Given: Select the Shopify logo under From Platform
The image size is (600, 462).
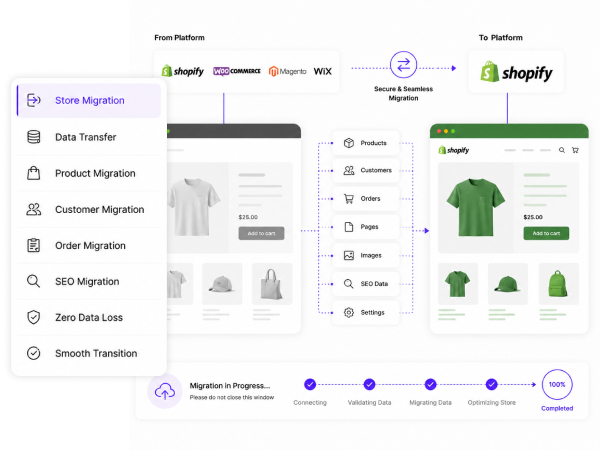Looking at the screenshot, I should [183, 71].
